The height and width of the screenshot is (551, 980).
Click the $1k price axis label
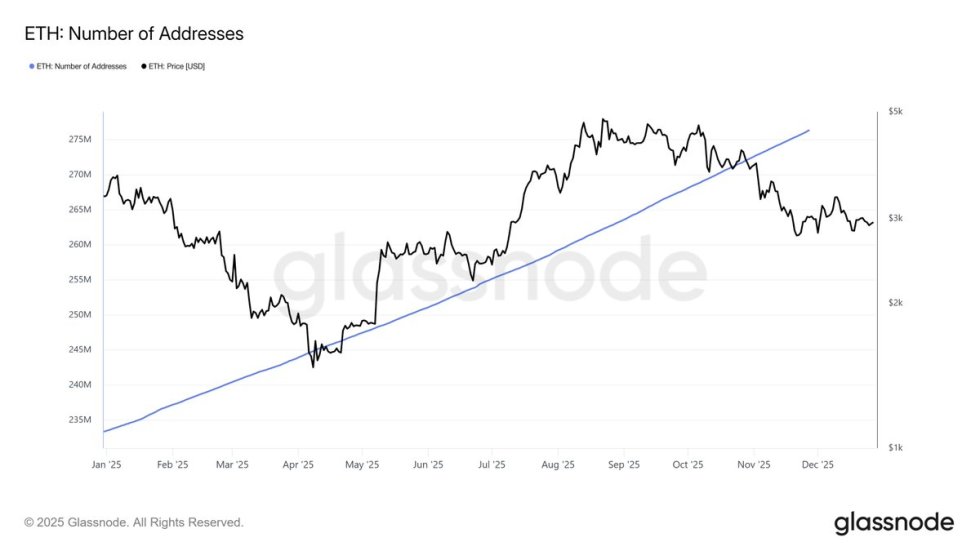tap(895, 447)
